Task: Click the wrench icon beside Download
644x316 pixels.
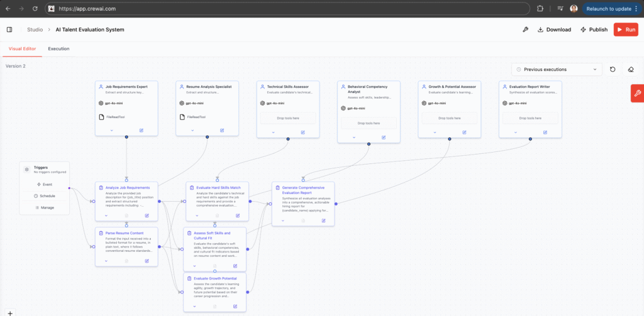Action: (525, 30)
